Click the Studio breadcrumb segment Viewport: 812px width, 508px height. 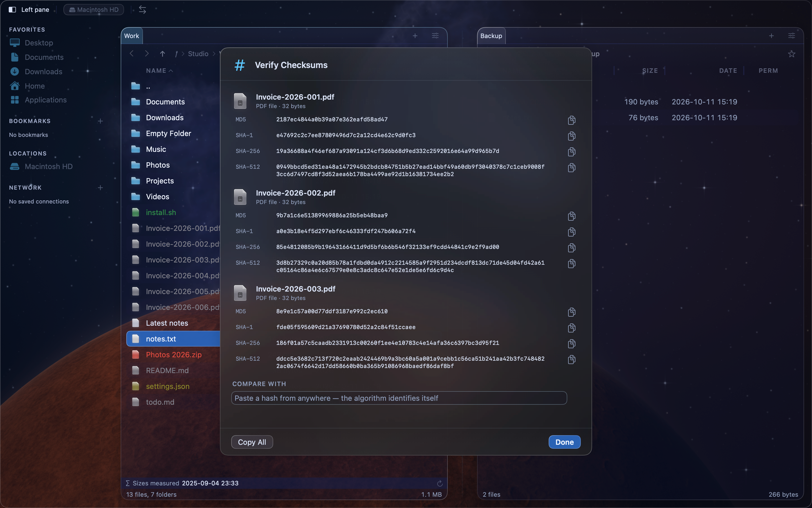click(198, 54)
